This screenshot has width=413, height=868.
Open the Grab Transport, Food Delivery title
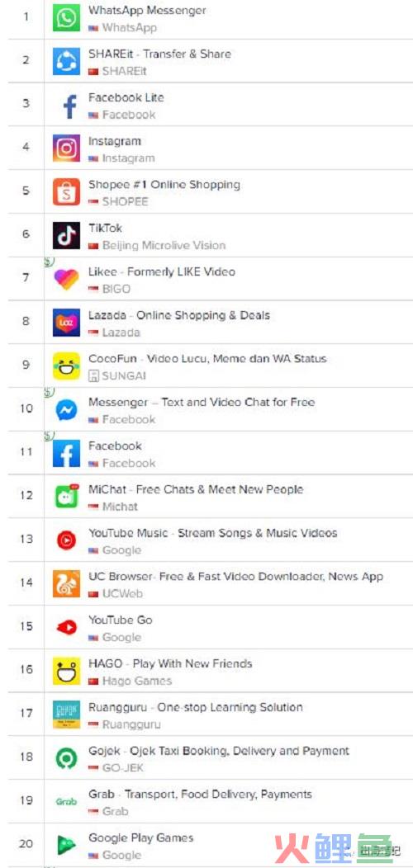point(200,795)
